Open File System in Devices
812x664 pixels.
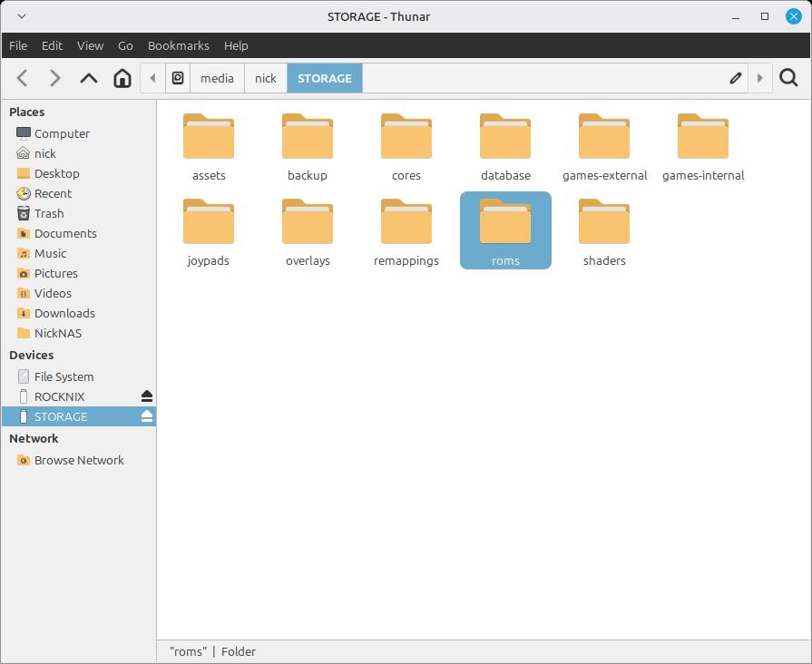(79, 376)
